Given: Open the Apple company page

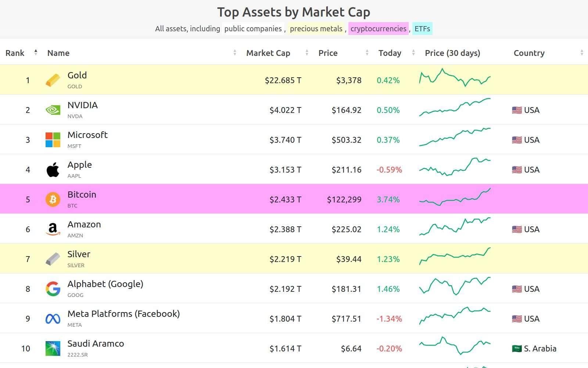Looking at the screenshot, I should (80, 165).
